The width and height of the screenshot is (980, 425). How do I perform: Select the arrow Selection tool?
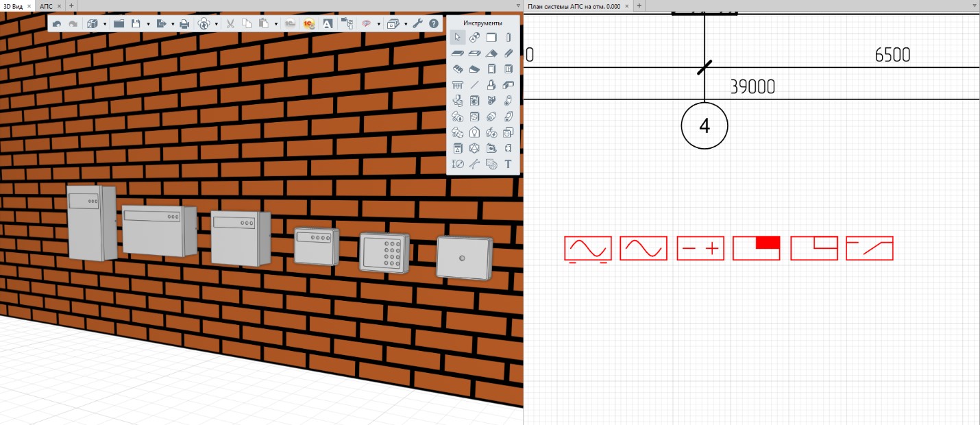[458, 37]
